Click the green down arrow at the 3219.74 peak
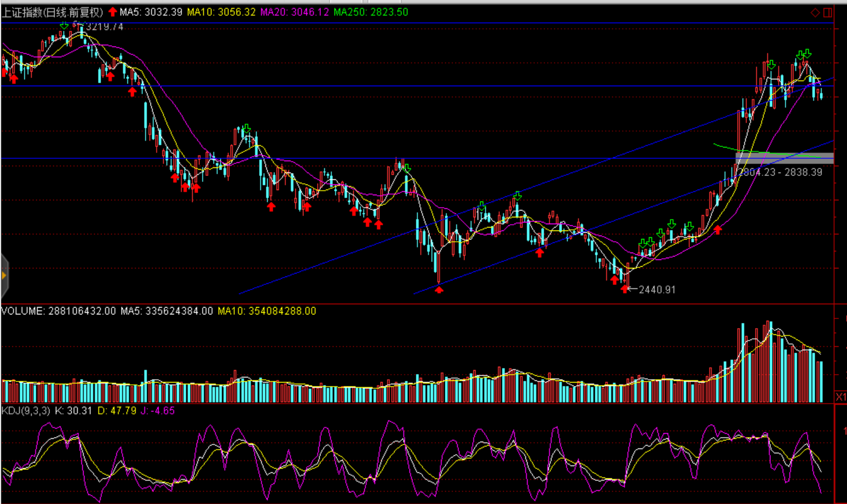The image size is (847, 504). click(64, 26)
